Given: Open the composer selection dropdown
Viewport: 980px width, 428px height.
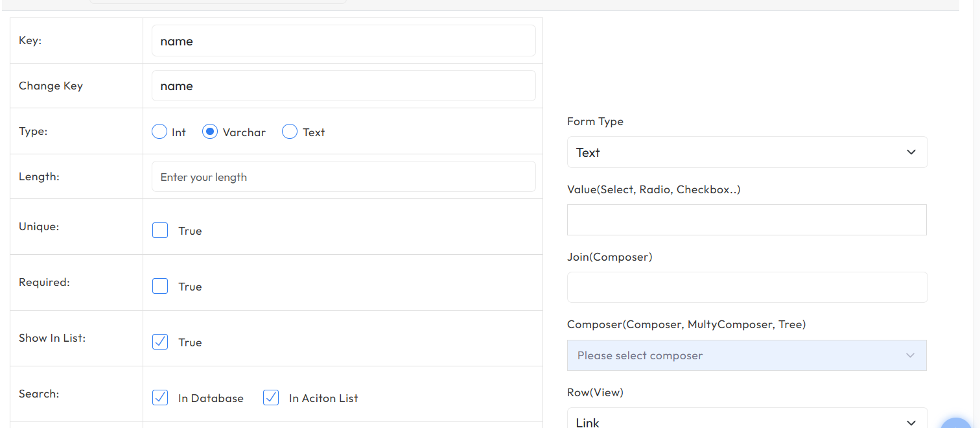Looking at the screenshot, I should (x=747, y=355).
